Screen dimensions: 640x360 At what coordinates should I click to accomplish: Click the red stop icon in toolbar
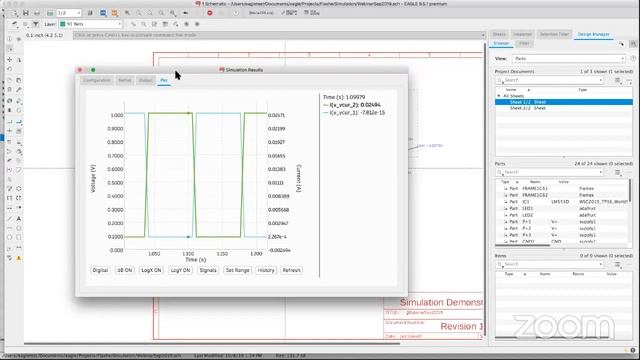point(210,13)
